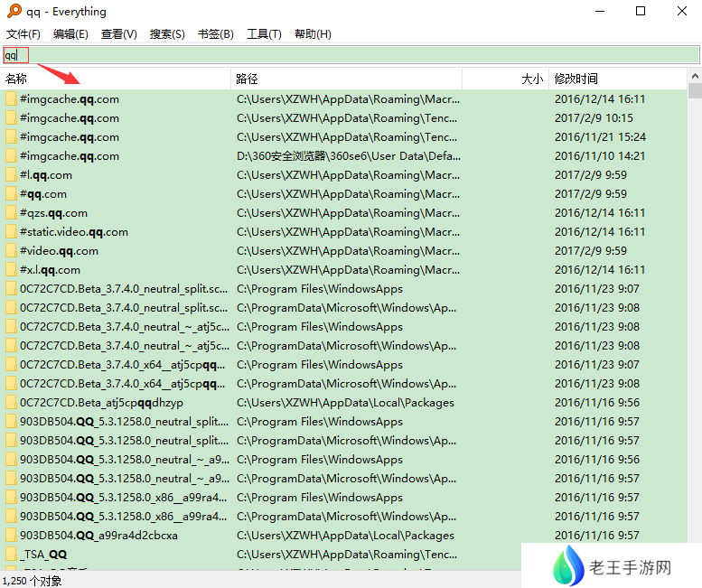The width and height of the screenshot is (702, 588).
Task: Click the 2016/11/10 14:21 modified time
Action: (600, 155)
